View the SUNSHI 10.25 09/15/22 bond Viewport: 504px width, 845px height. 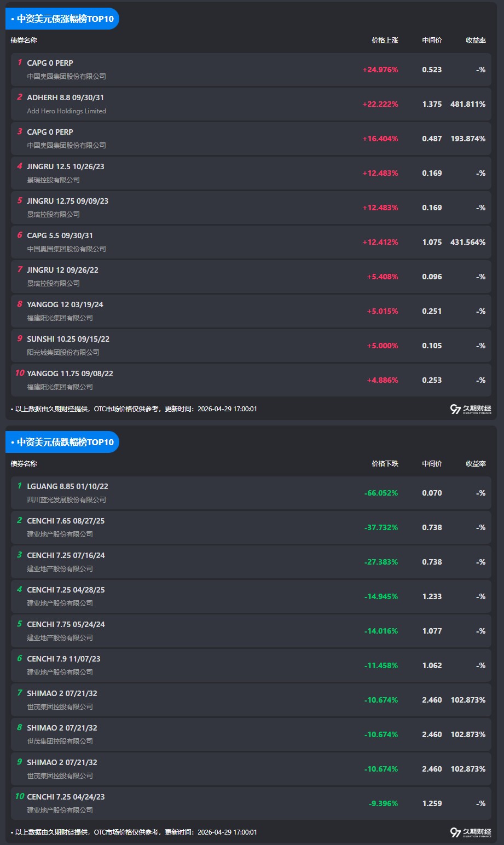(x=68, y=340)
